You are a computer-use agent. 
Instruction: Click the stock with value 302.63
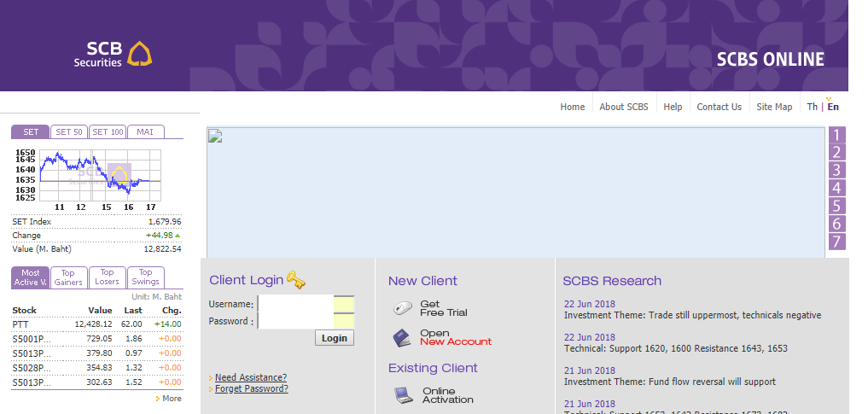click(x=97, y=382)
